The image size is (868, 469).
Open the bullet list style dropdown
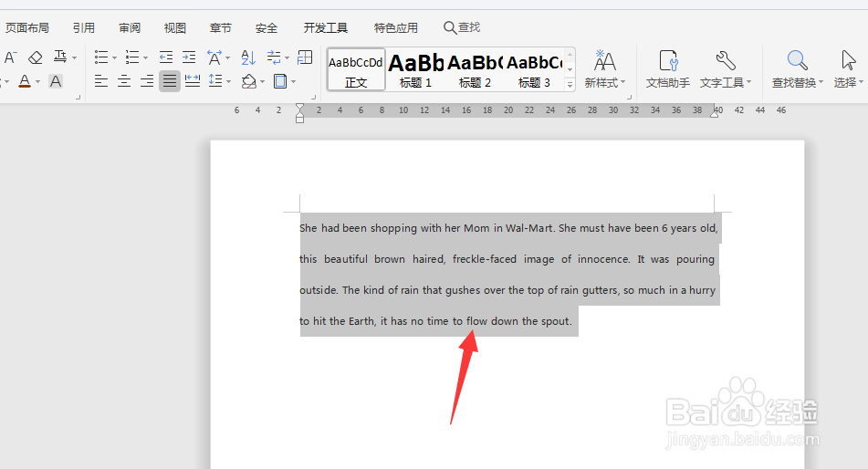115,57
